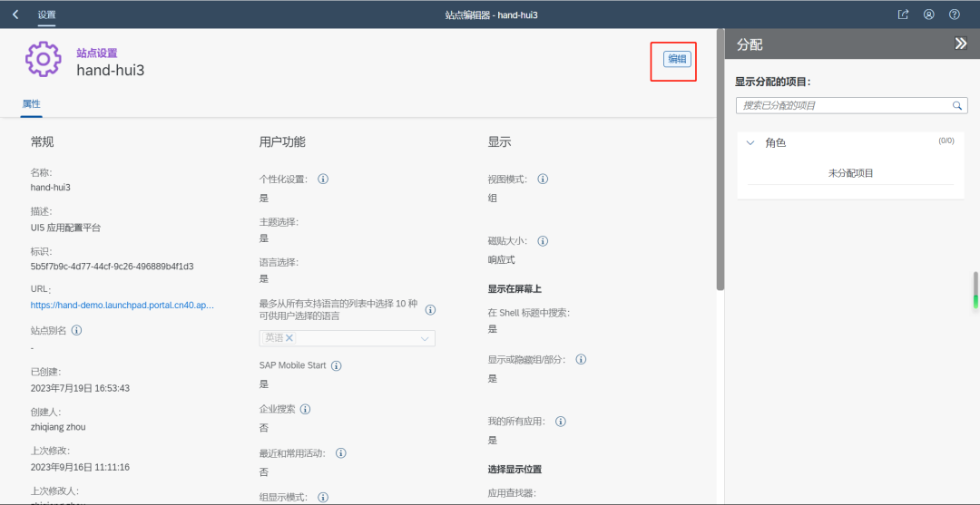Show info for 站点别名
Viewport: 980px width, 505px height.
[x=77, y=330]
